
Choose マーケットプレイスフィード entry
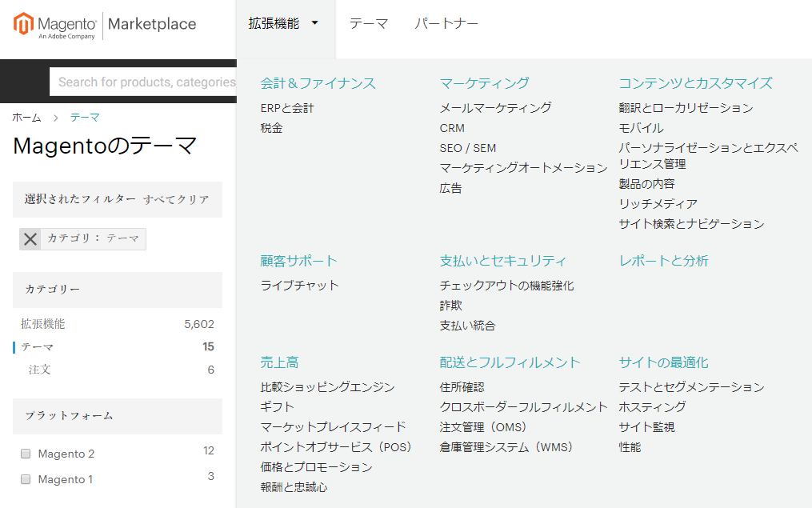[333, 426]
